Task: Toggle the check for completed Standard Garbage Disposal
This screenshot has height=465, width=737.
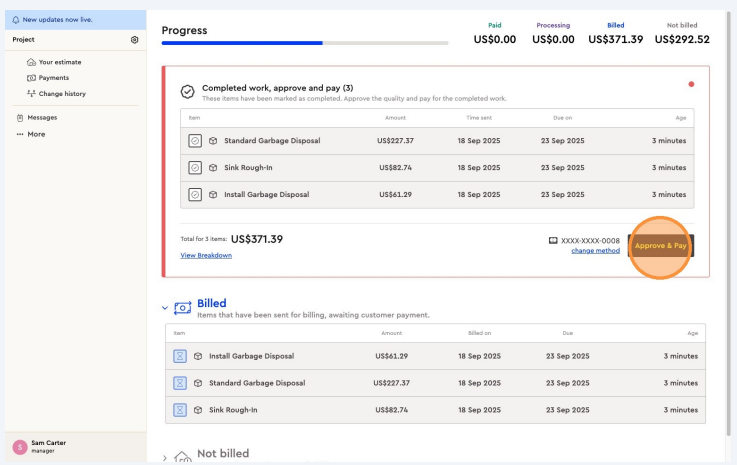Action: pos(195,141)
